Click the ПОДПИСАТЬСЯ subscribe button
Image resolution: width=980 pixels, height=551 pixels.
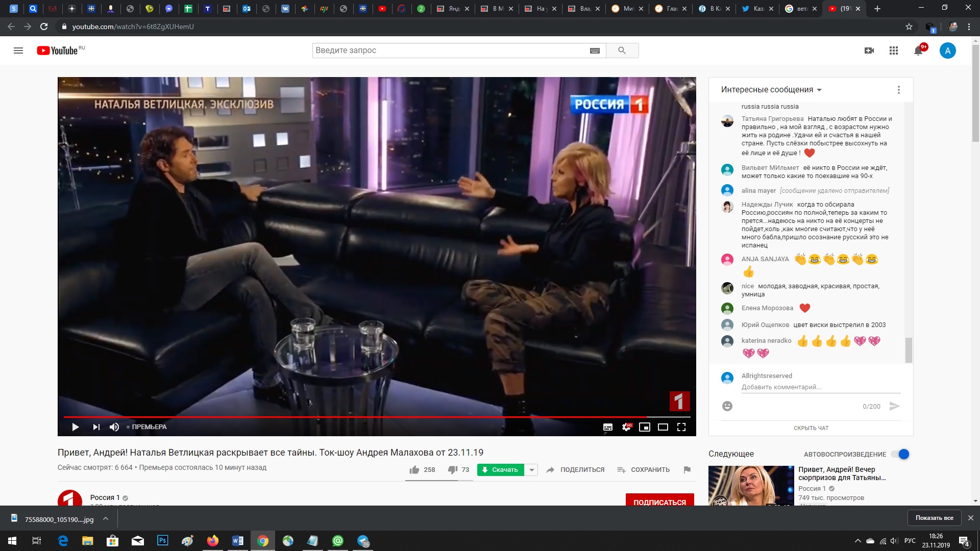[659, 500]
